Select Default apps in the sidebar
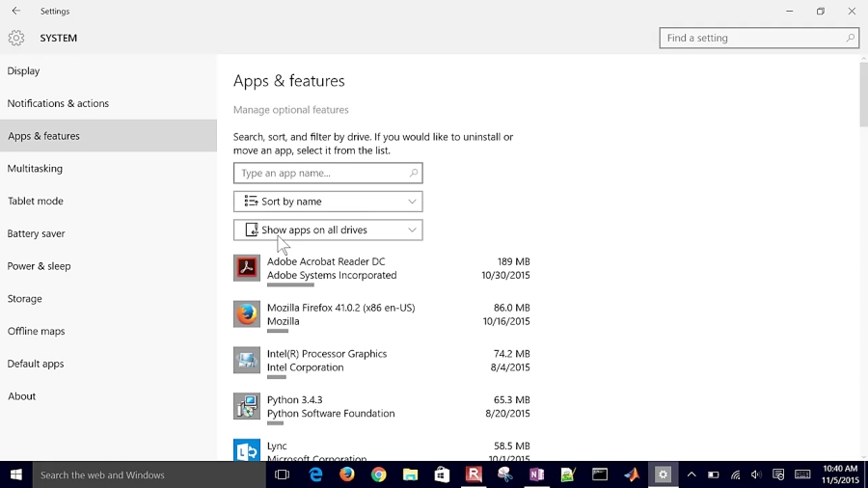The width and height of the screenshot is (868, 488). pos(36,364)
